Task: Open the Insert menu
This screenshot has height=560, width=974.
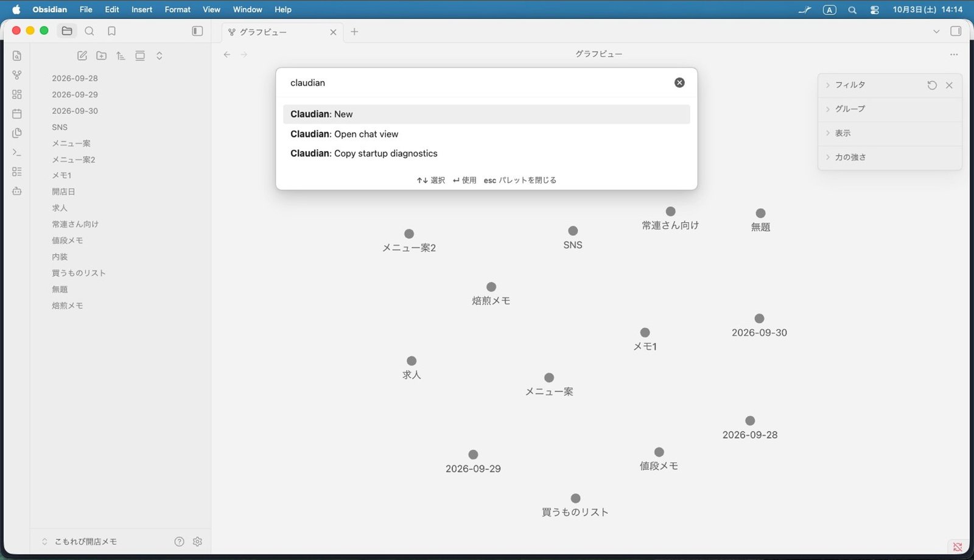Action: pyautogui.click(x=142, y=10)
